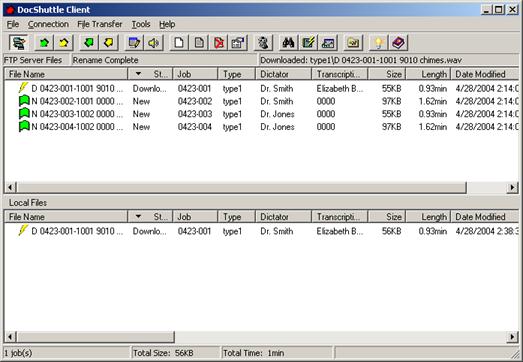Sort FTP Server Files by Size column

tap(387, 74)
